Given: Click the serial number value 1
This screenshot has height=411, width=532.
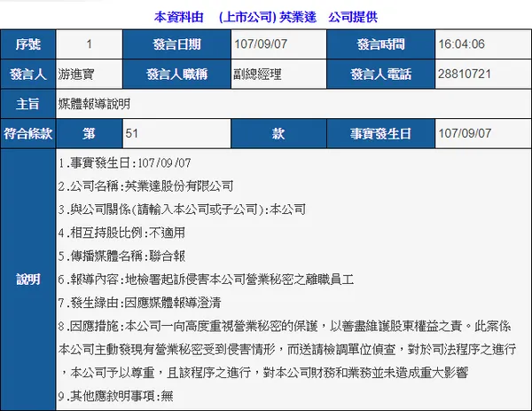Looking at the screenshot, I should tap(90, 44).
